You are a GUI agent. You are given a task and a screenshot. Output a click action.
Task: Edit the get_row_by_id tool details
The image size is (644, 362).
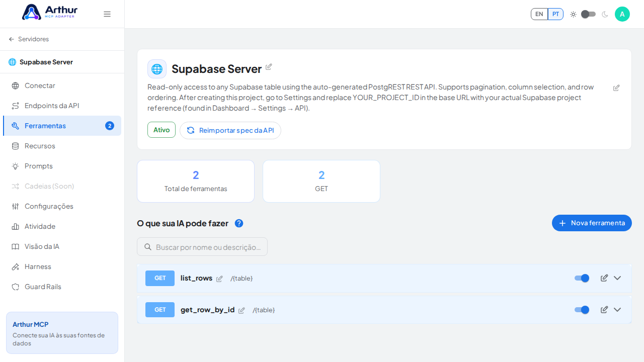point(604,310)
